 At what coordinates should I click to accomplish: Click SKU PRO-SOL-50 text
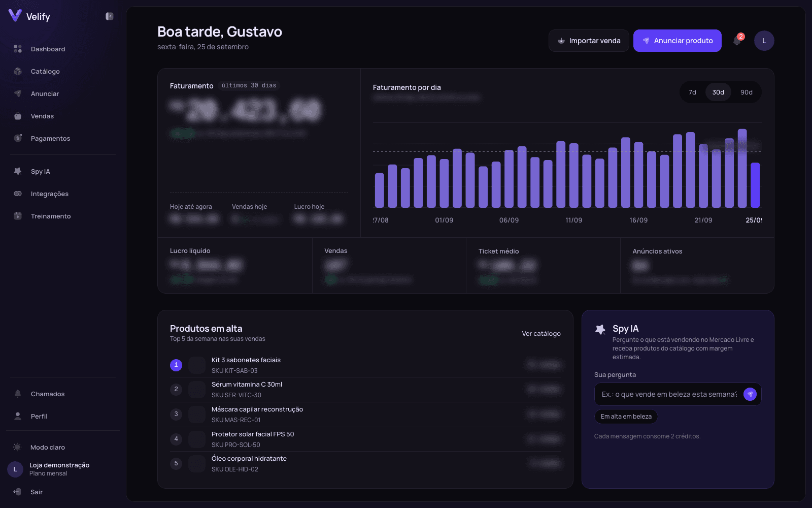[235, 445]
